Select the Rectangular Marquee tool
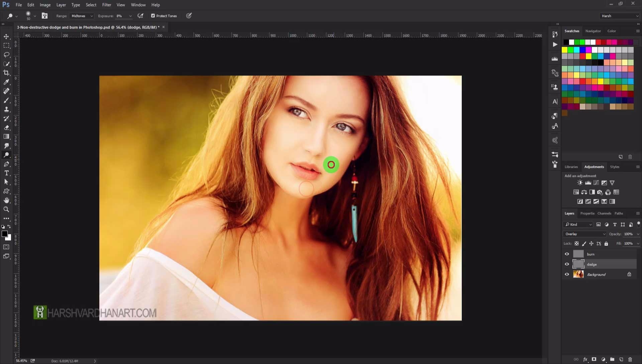The width and height of the screenshot is (642, 364). [x=6, y=45]
